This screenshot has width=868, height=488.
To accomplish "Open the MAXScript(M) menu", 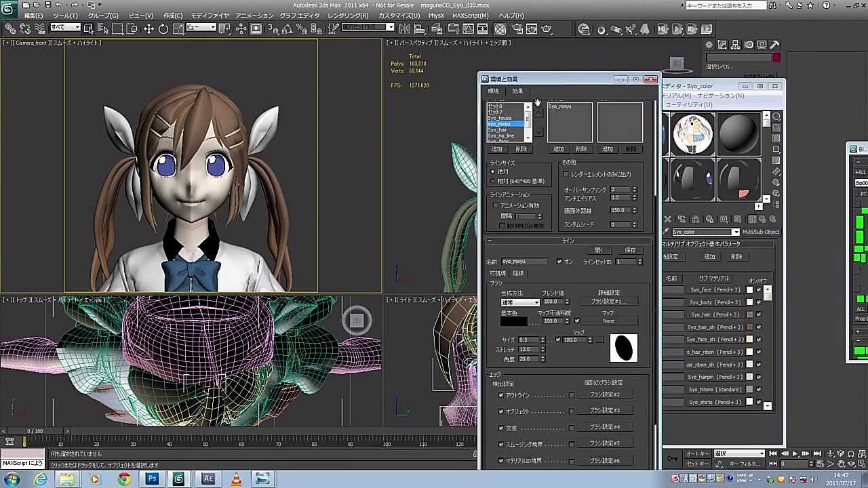I will click(x=470, y=16).
